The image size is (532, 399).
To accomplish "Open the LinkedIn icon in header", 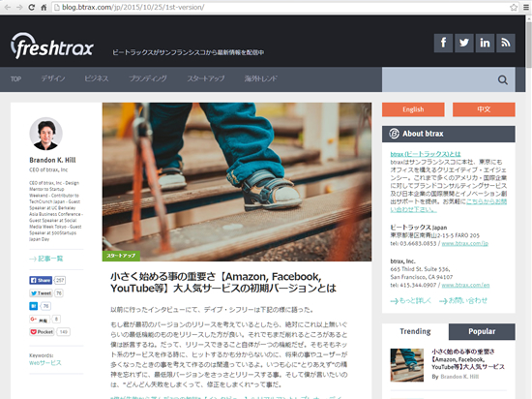I will (x=485, y=43).
